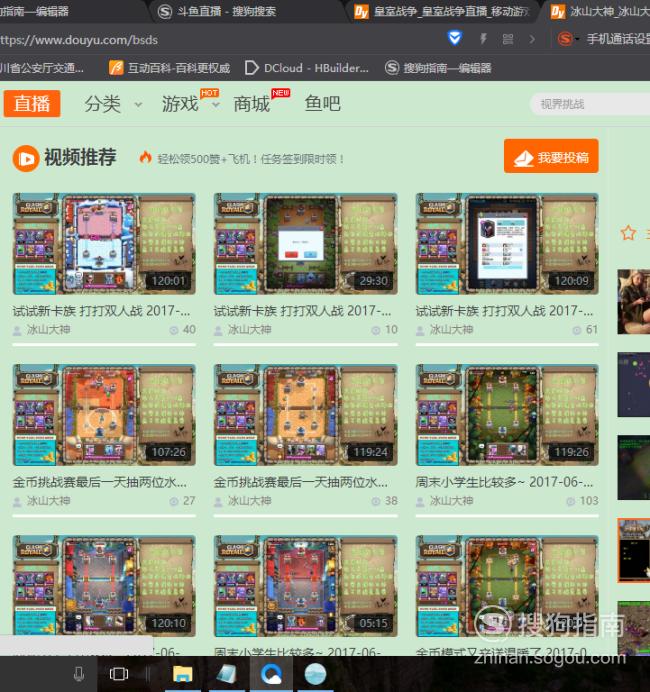Click the lightning speed-mode icon in address bar

coord(484,39)
